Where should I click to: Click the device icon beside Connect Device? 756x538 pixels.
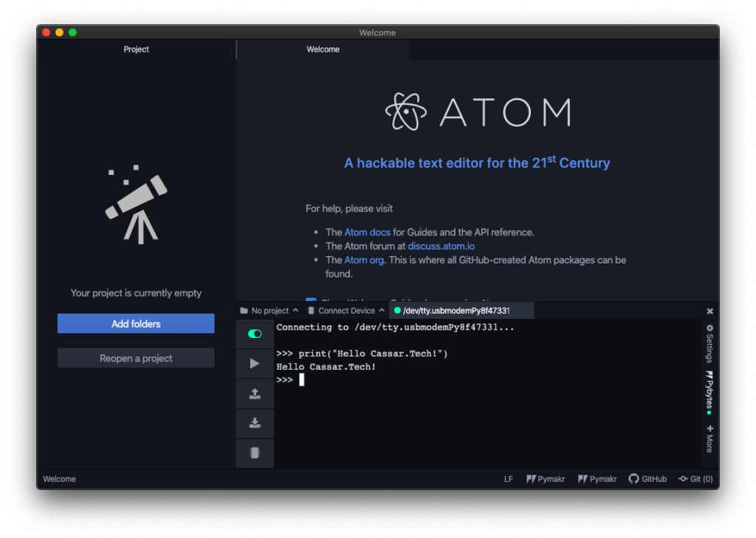311,311
